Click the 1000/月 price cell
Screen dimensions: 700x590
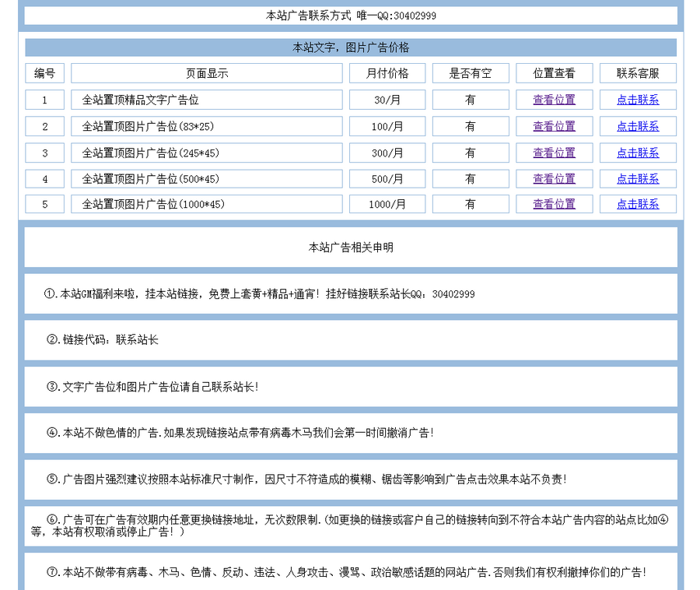click(387, 204)
